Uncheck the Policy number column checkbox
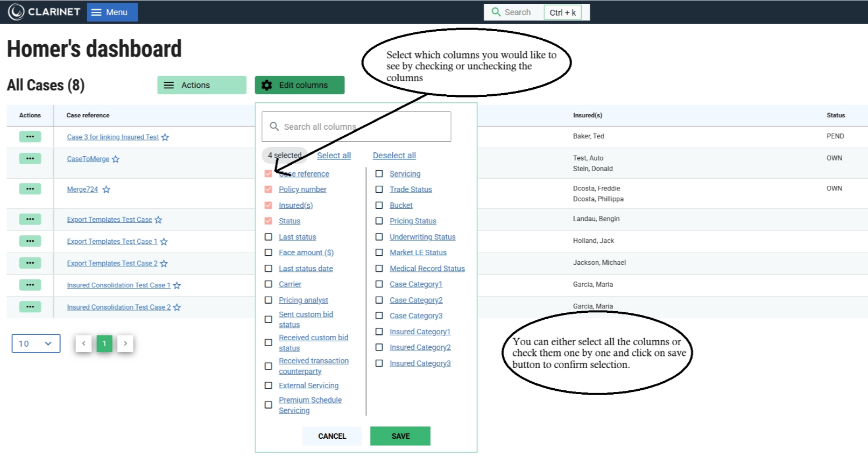This screenshot has width=868, height=456. [269, 190]
